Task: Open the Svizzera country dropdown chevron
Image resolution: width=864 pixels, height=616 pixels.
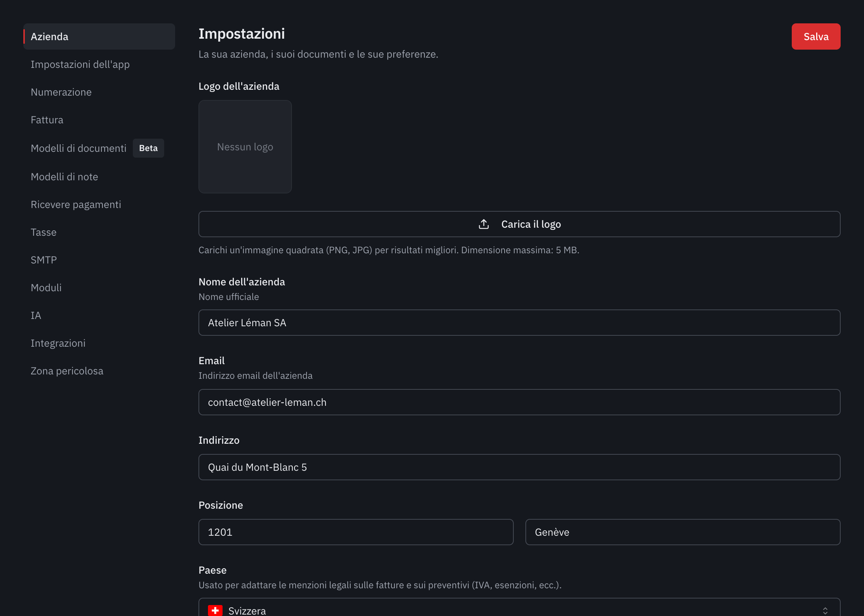Action: pos(825,610)
